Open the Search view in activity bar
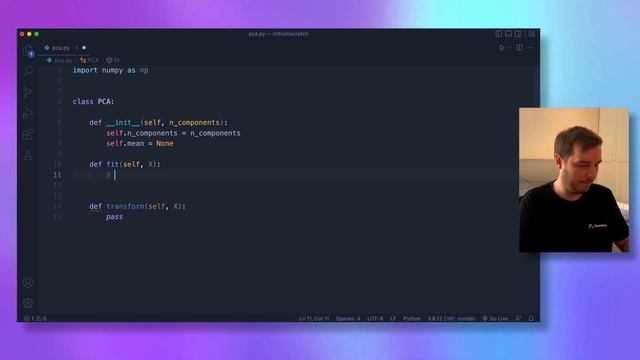Screen dimensions: 640x360 coord(28,71)
